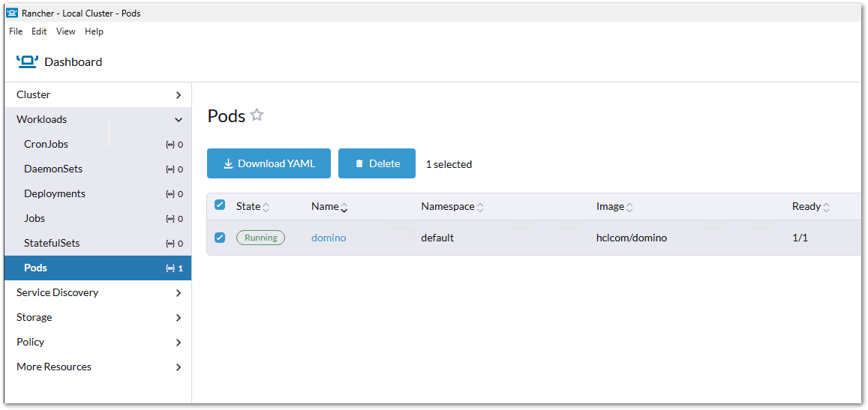Click the Image column sort arrows

tap(629, 208)
